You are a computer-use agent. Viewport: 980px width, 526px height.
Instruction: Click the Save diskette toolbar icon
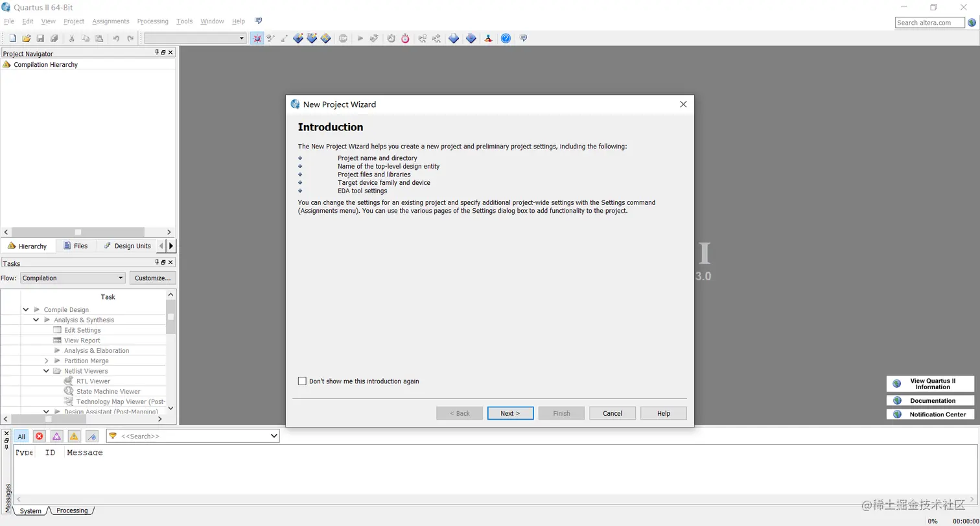(x=40, y=38)
